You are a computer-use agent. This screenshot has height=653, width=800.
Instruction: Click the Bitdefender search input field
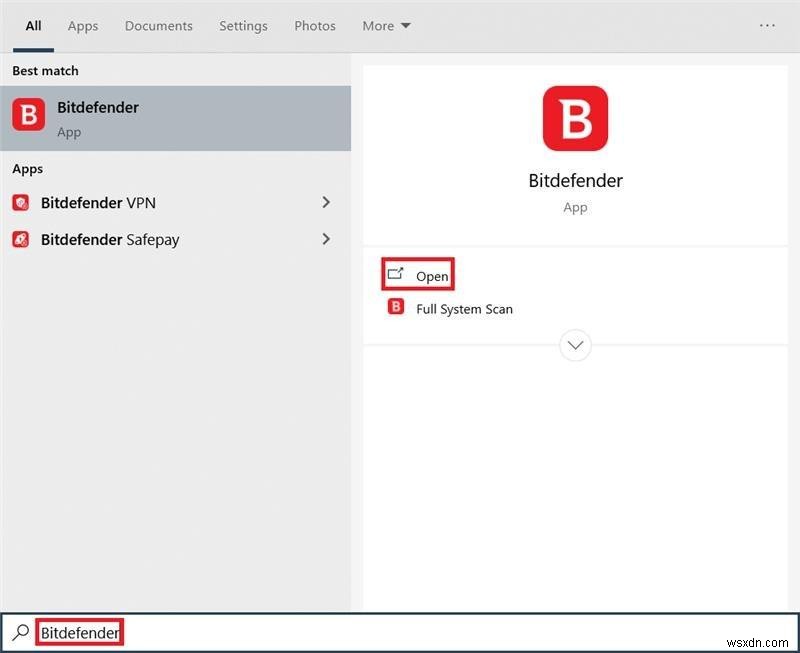[80, 632]
